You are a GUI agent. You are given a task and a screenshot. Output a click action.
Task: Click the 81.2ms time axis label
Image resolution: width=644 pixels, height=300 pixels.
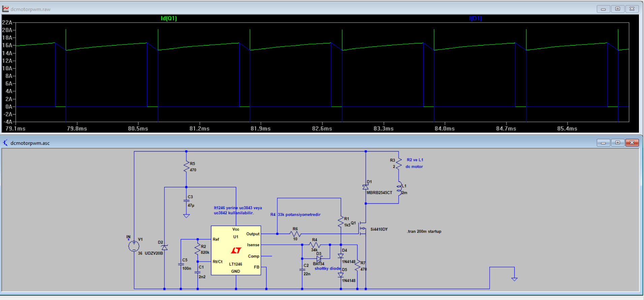point(199,129)
